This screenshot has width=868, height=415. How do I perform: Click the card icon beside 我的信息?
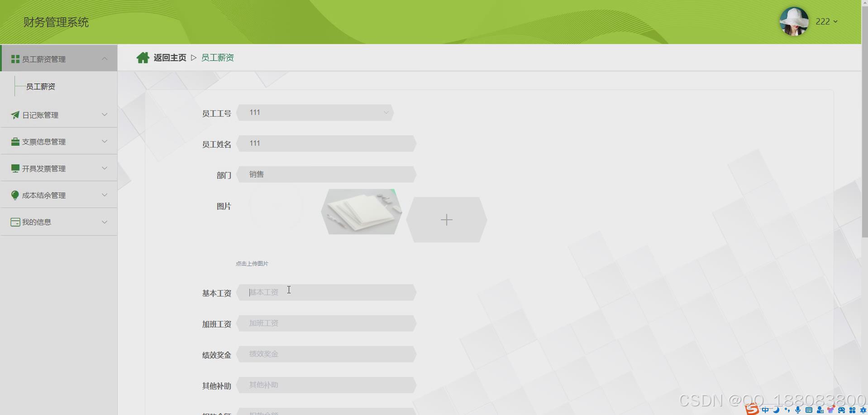click(x=14, y=222)
